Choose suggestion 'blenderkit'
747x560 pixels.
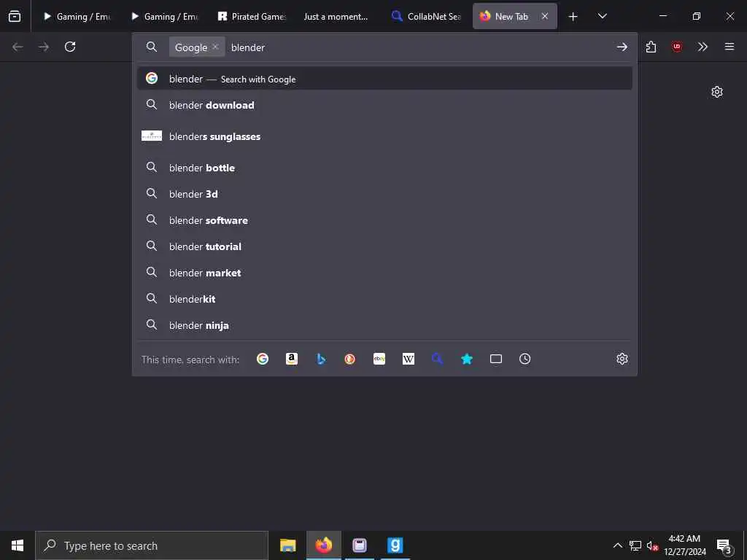pyautogui.click(x=384, y=298)
